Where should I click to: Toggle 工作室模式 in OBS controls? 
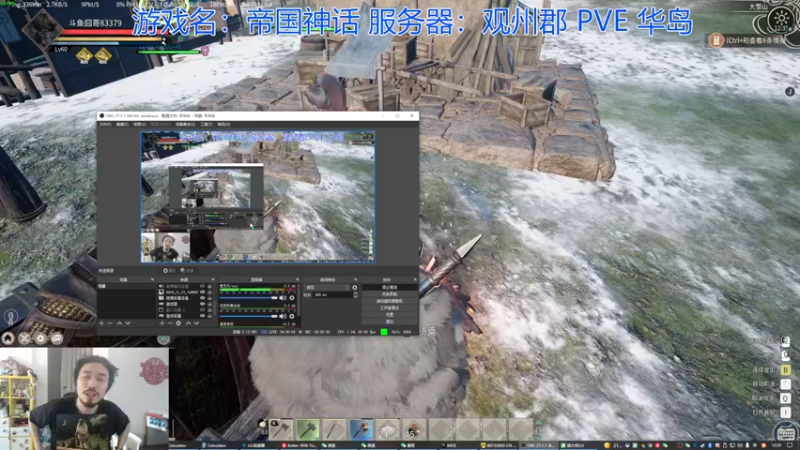pyautogui.click(x=390, y=308)
